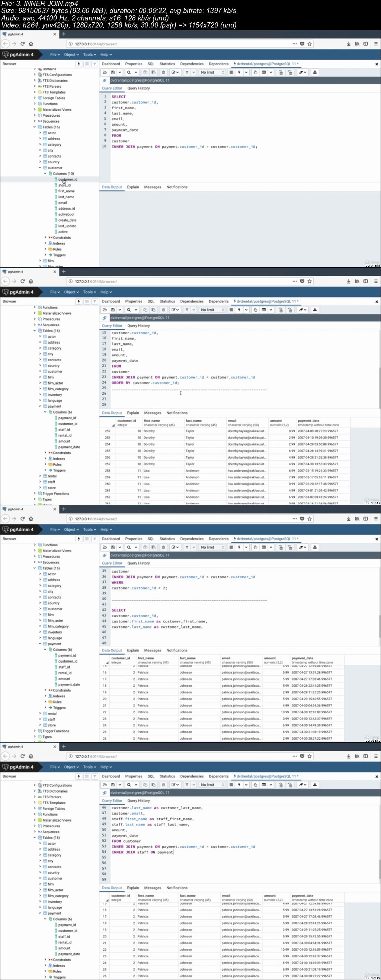This screenshot has width=381, height=980.
Task: Open Explain tab in third frame
Action: click(132, 650)
